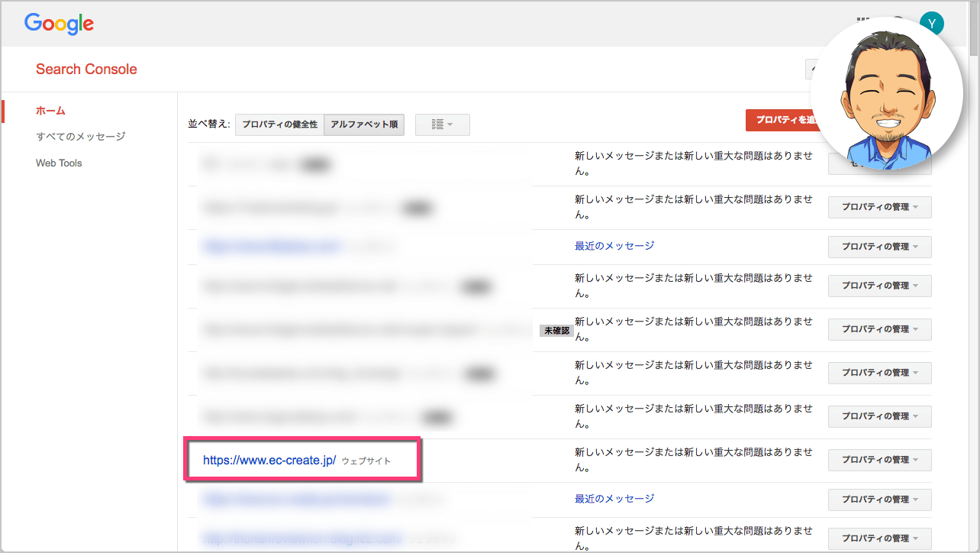The width and height of the screenshot is (980, 553).
Task: Sort by アルファベット順
Action: pos(364,125)
